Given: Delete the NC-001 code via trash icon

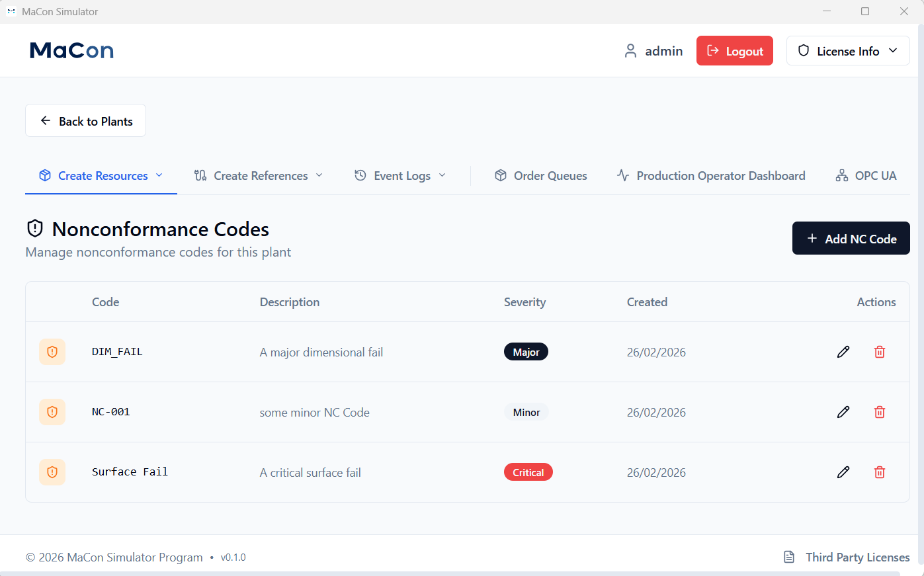Looking at the screenshot, I should 879,412.
